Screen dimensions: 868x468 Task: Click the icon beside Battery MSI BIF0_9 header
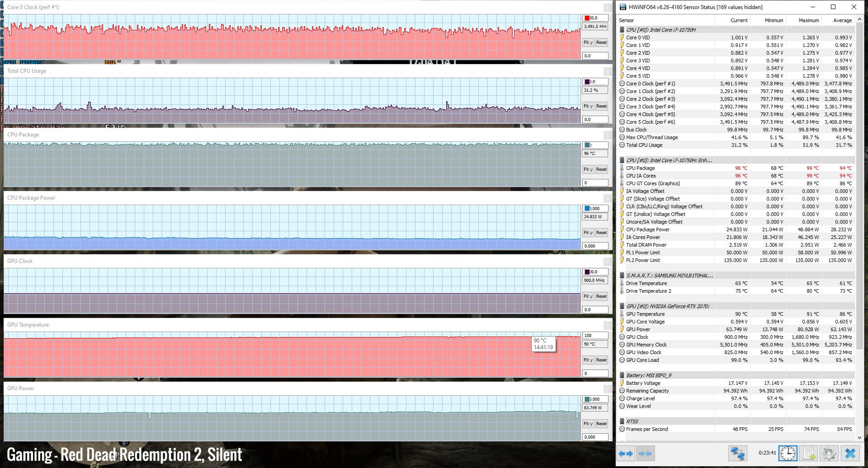click(622, 375)
